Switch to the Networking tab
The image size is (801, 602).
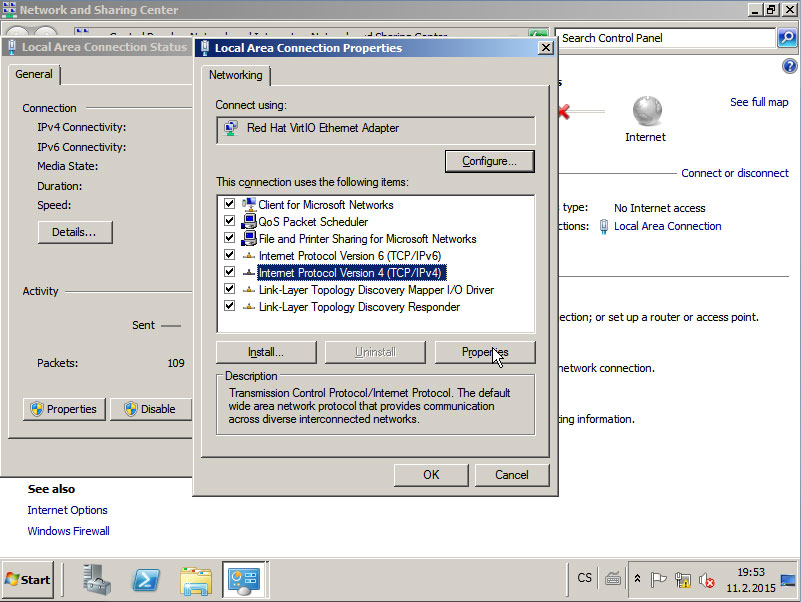tap(235, 75)
